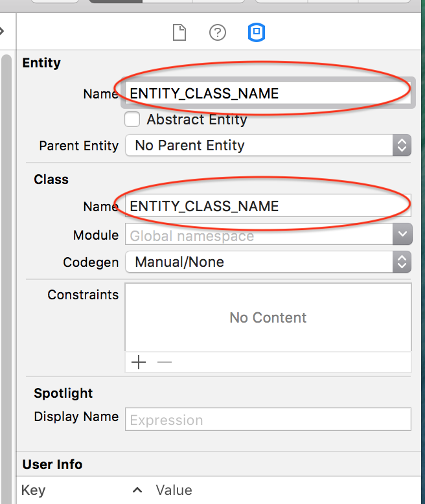The width and height of the screenshot is (425, 504).
Task: Click the Module Global namespace field
Action: (x=259, y=236)
